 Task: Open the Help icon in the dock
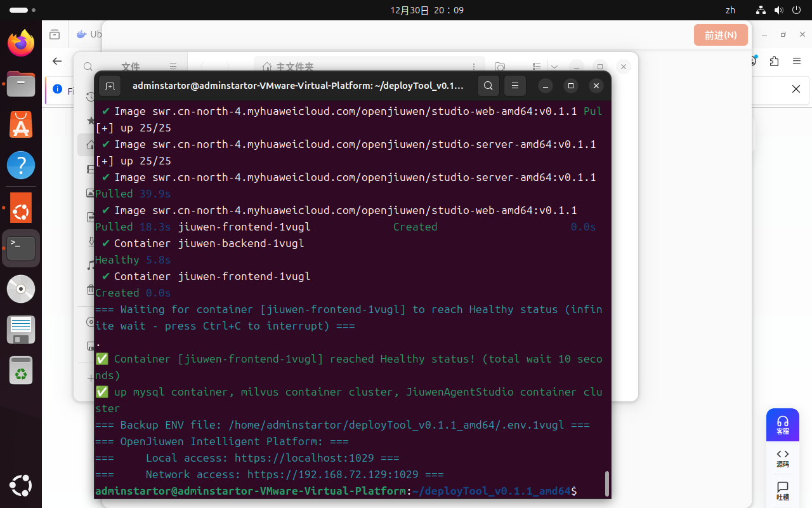[21, 166]
